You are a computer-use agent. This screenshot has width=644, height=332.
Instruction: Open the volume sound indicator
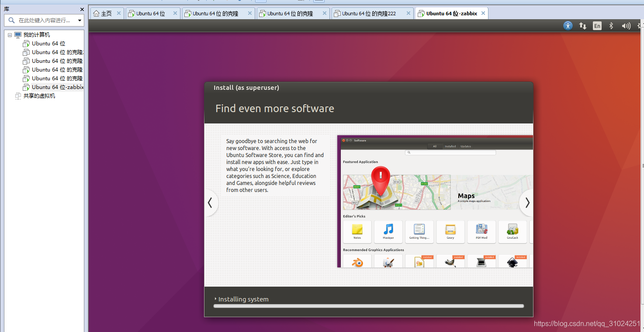[x=626, y=26]
